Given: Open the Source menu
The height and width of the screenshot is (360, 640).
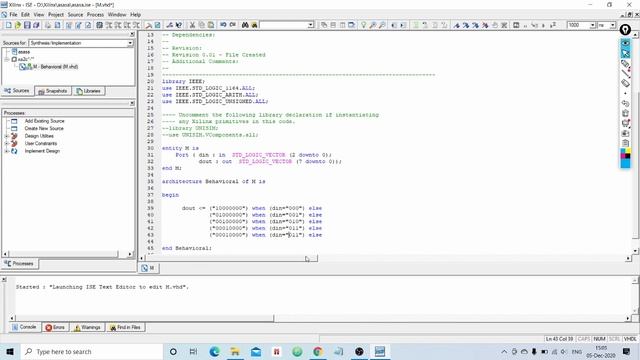Looking at the screenshot, I should (x=75, y=14).
